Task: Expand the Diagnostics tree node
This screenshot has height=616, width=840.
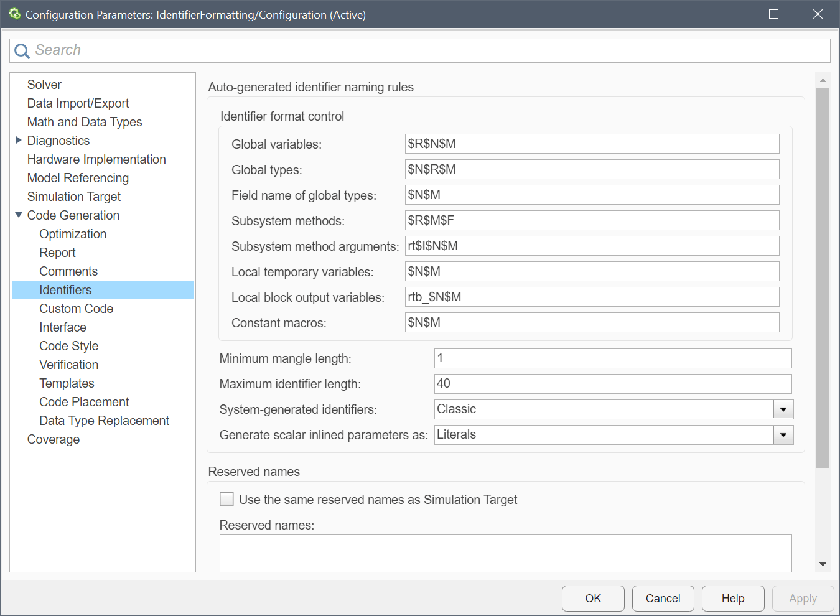Action: pos(19,141)
